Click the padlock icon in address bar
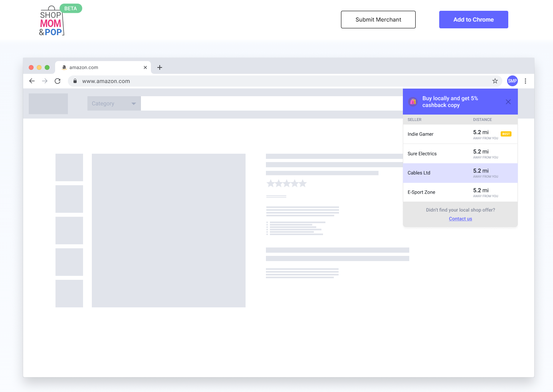This screenshot has height=392, width=553. click(x=75, y=81)
